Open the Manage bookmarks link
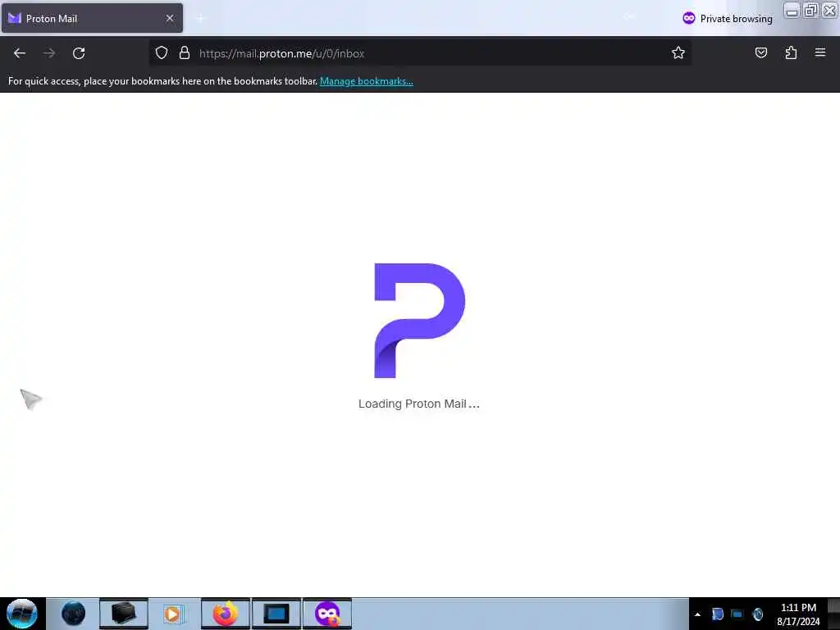This screenshot has width=840, height=630. point(367,81)
